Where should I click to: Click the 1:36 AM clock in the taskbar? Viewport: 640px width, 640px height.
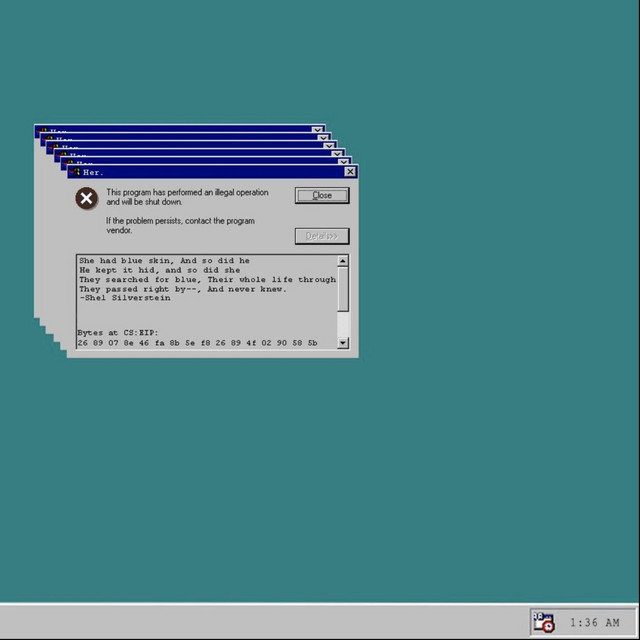tap(594, 623)
